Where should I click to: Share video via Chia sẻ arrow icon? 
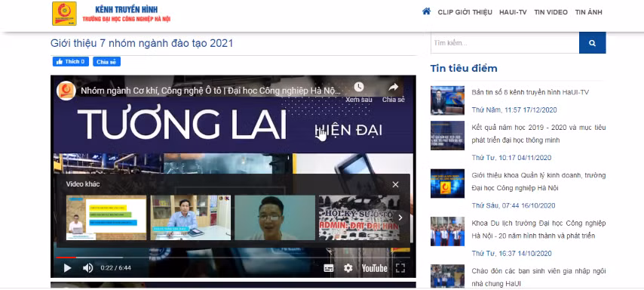pyautogui.click(x=394, y=91)
